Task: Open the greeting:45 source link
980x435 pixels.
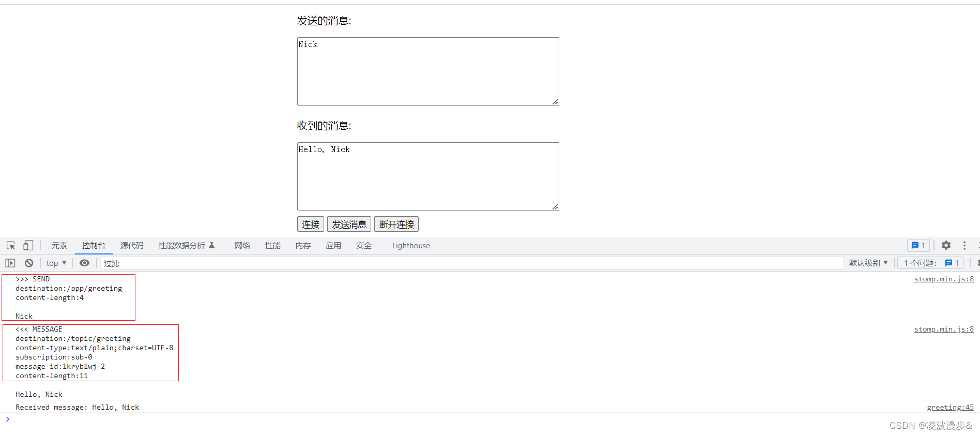Action: (950, 408)
